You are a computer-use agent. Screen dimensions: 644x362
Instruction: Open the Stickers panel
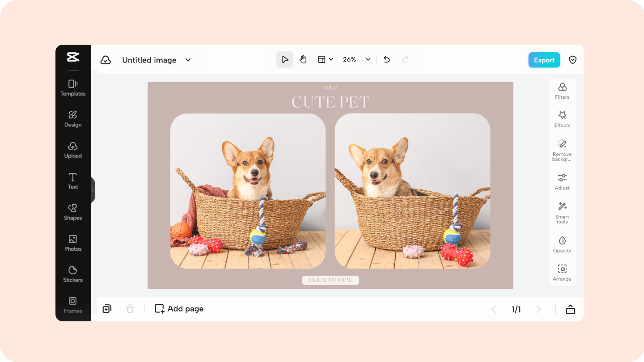coord(72,274)
